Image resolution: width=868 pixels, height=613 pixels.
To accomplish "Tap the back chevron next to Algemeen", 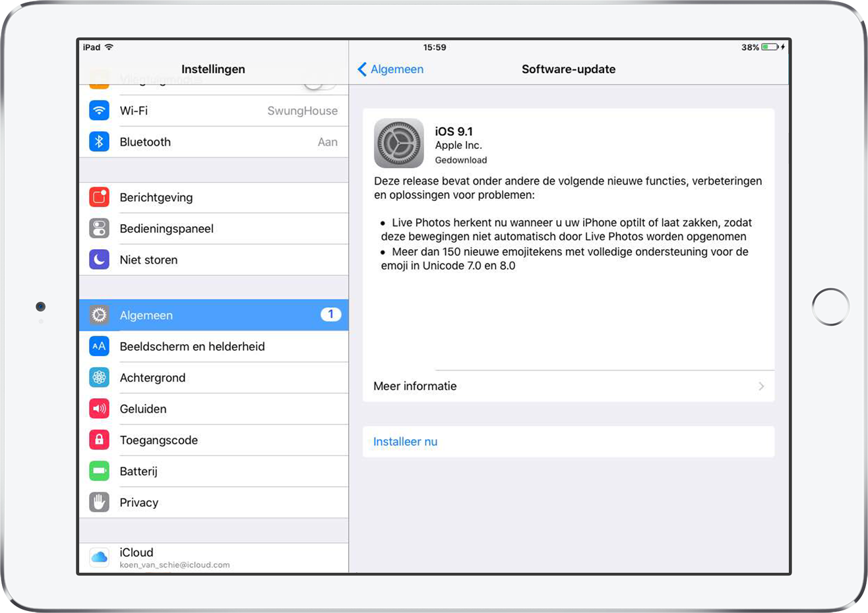I will click(362, 69).
